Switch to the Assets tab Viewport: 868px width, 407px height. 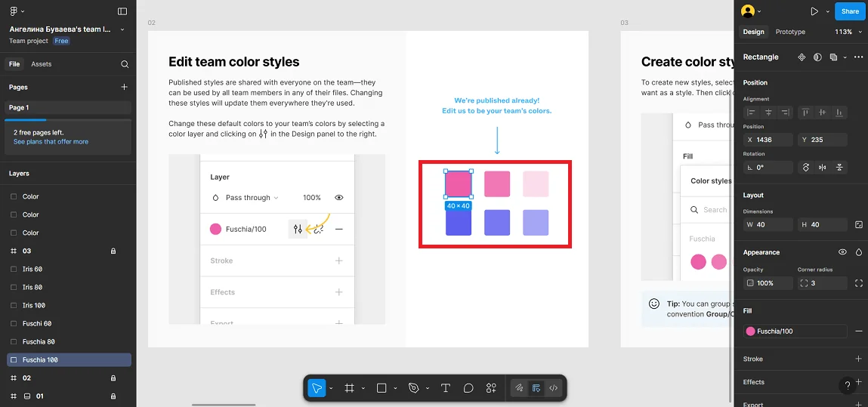tap(42, 64)
